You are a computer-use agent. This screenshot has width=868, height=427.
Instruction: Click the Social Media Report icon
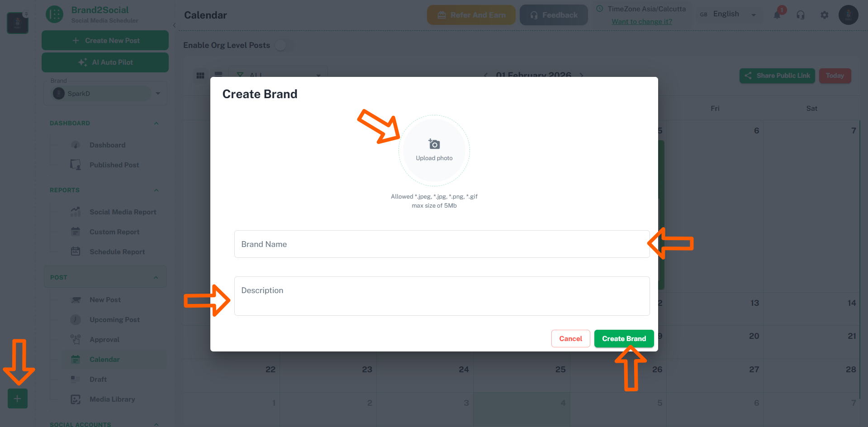(x=76, y=211)
